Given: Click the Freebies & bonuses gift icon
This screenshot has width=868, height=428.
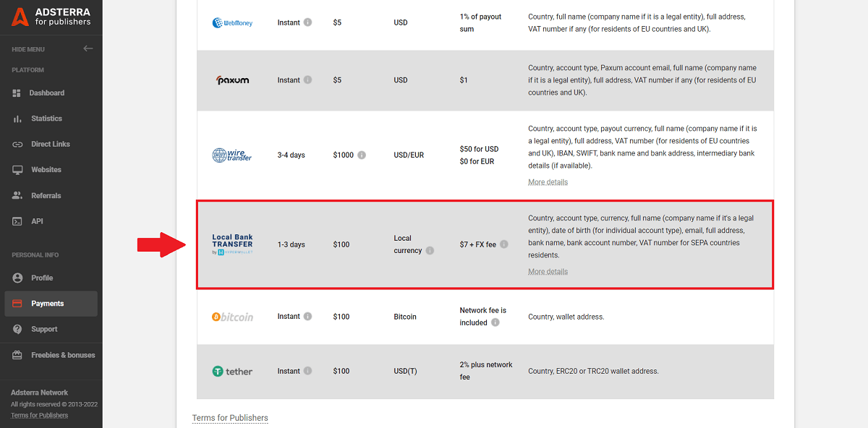Looking at the screenshot, I should [17, 356].
